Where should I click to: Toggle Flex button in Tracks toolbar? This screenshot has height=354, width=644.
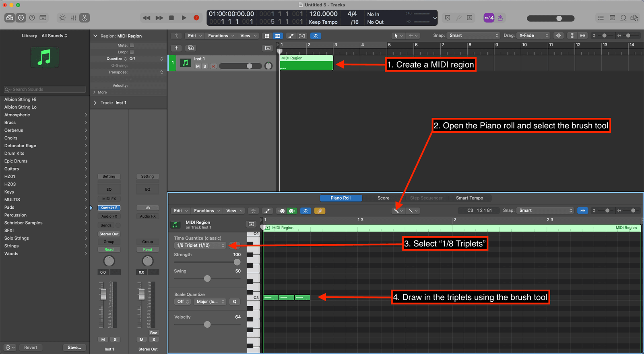pos(302,36)
